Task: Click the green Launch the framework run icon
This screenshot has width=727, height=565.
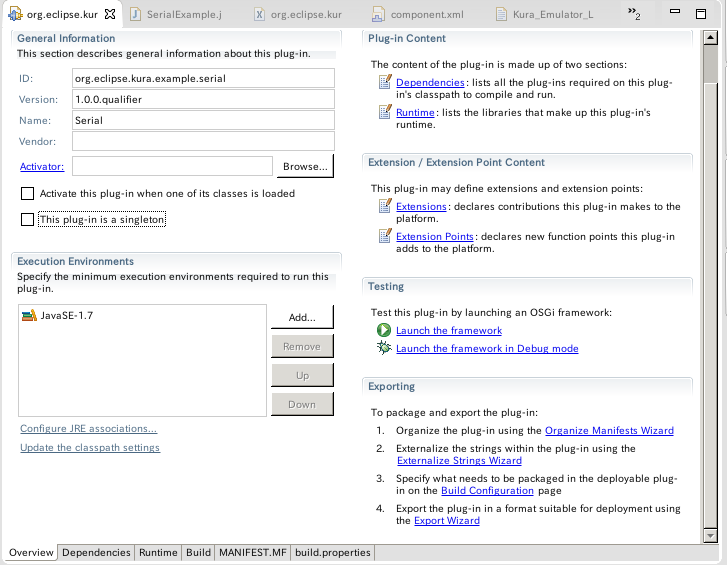Action: coord(383,330)
